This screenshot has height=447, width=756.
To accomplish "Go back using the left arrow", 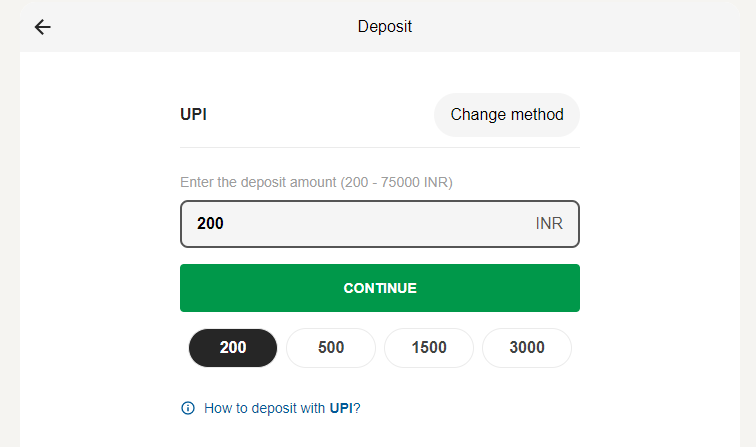I will (42, 27).
